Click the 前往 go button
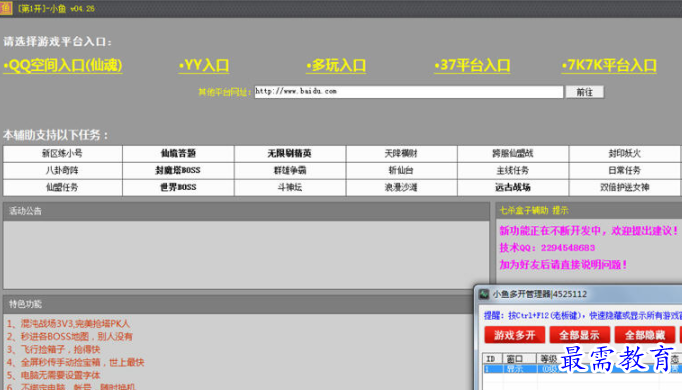Viewport: 682px width, 390px height. click(x=585, y=92)
